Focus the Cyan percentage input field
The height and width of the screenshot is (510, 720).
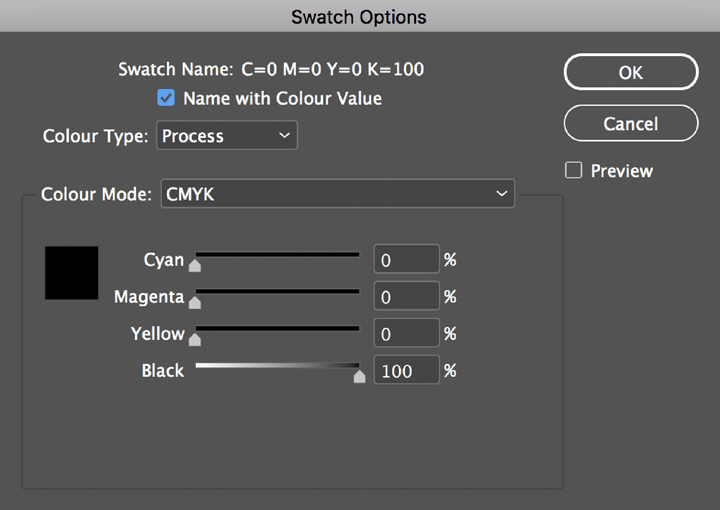406,260
